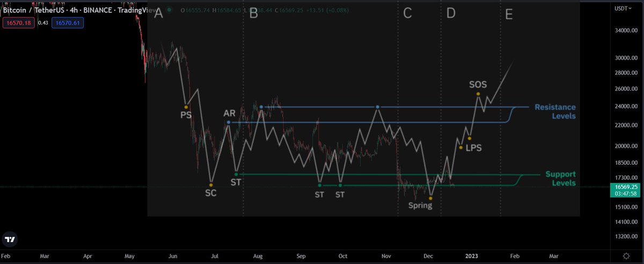Screen dimensions: 644x264
Task: Click the Sep label on time axis
Action: coord(301,256)
